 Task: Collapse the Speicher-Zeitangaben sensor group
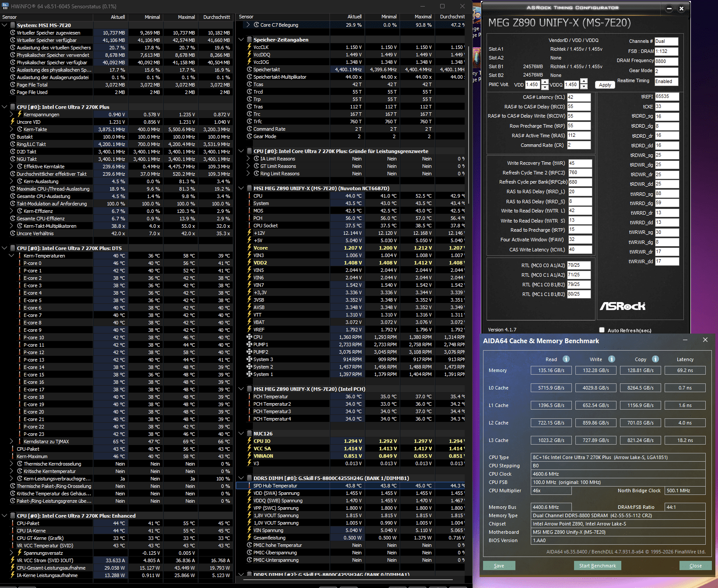pyautogui.click(x=241, y=40)
